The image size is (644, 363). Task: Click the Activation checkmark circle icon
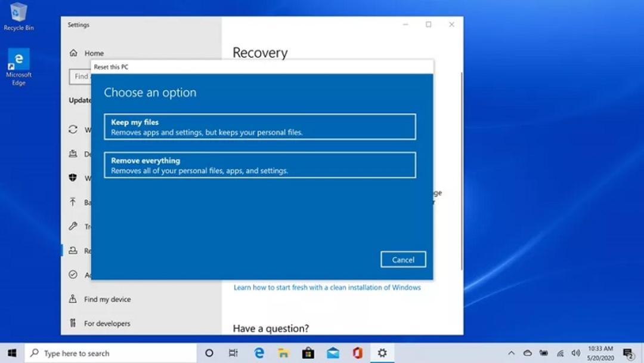(73, 274)
